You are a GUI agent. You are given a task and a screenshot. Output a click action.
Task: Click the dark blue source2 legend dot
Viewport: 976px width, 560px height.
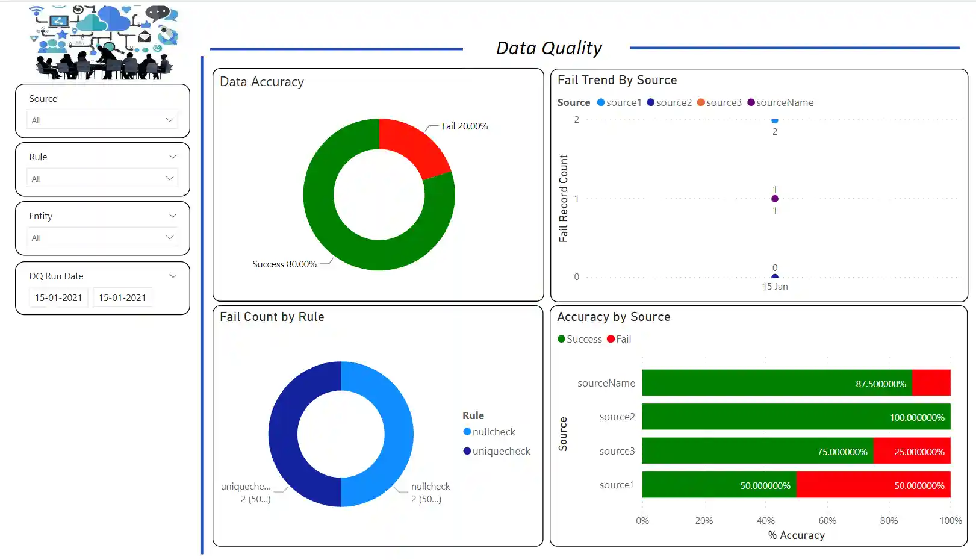(x=650, y=102)
